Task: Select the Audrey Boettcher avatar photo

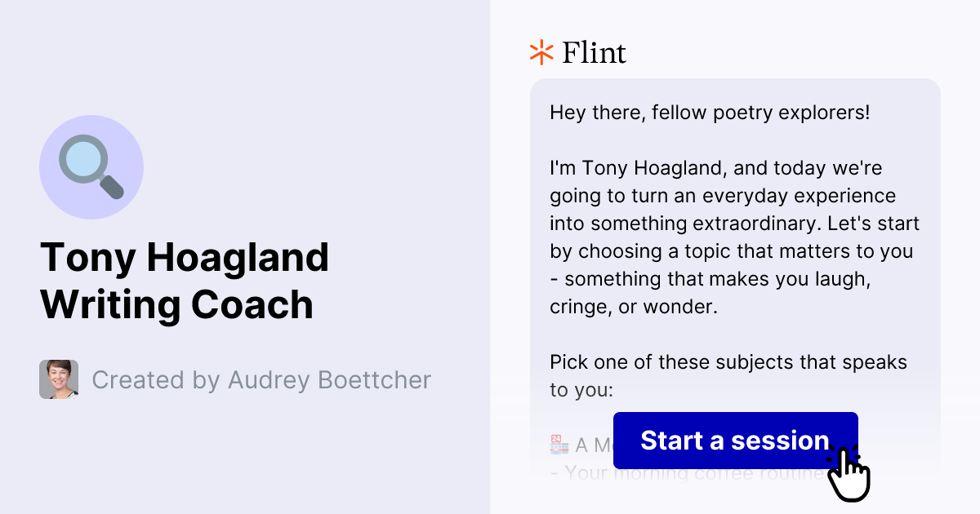Action: 58,379
